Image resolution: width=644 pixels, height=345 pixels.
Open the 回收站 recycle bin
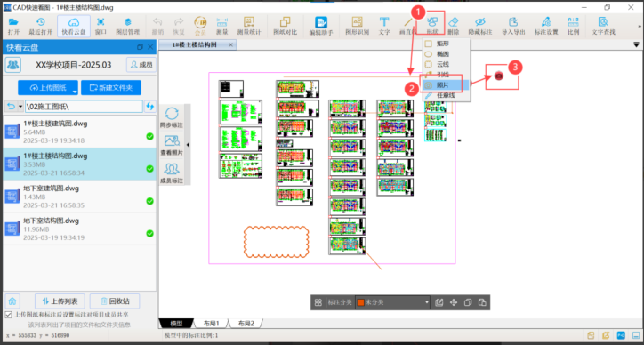115,301
